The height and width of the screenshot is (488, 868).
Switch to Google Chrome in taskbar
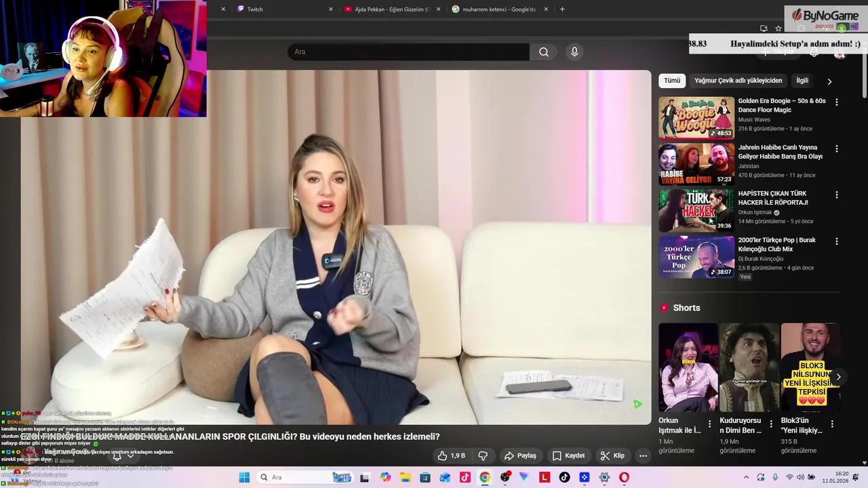click(484, 478)
